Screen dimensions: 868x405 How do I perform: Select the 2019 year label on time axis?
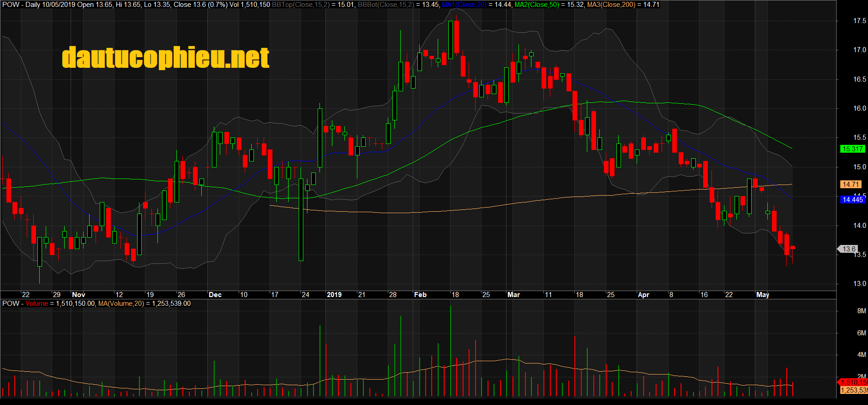[334, 295]
